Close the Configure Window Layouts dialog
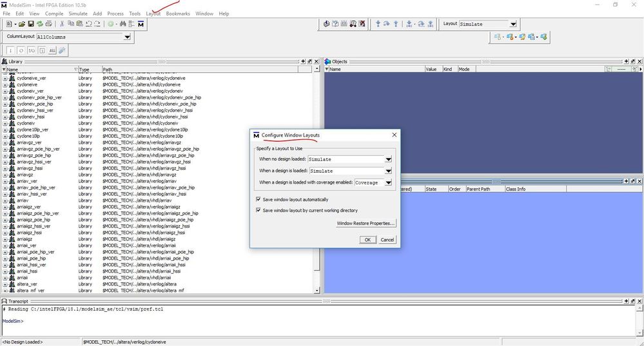The image size is (644, 346). tap(395, 135)
